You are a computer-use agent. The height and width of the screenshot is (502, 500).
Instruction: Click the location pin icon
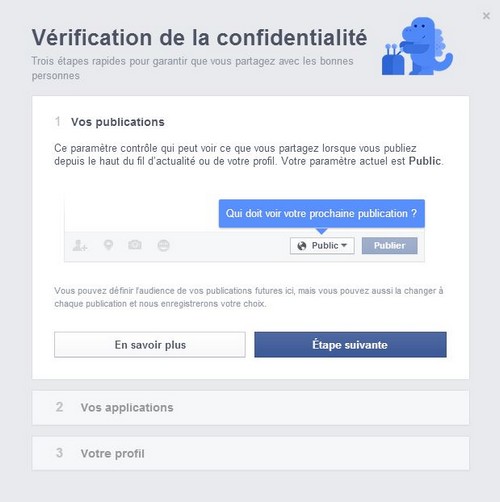(x=108, y=245)
